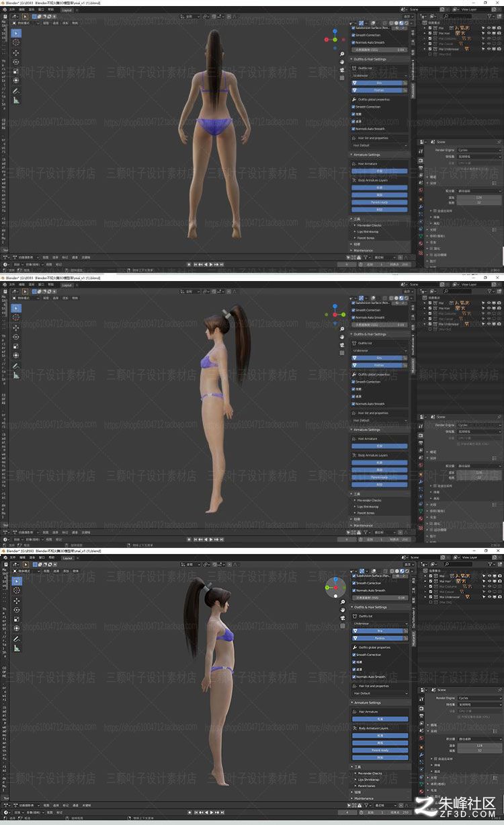Uncheck Mai Underwear collection checkbox in bottom outliner
Viewport: 504px width, 825px height.
click(431, 596)
